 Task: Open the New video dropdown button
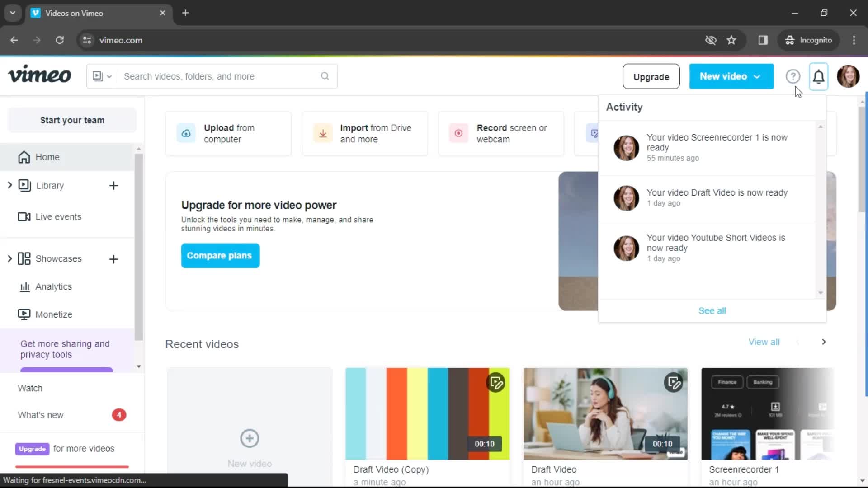tap(731, 76)
